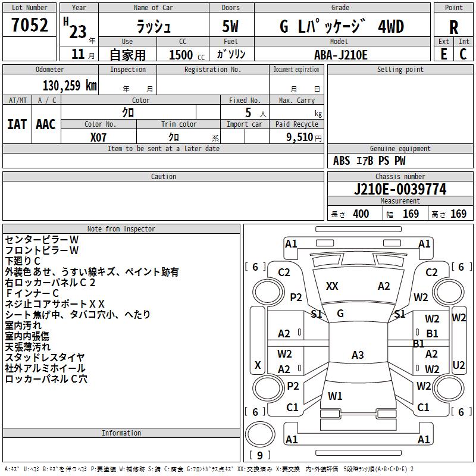Click the lot number 7052
Image resolution: width=476 pixels, height=476 pixels.
pyautogui.click(x=29, y=24)
